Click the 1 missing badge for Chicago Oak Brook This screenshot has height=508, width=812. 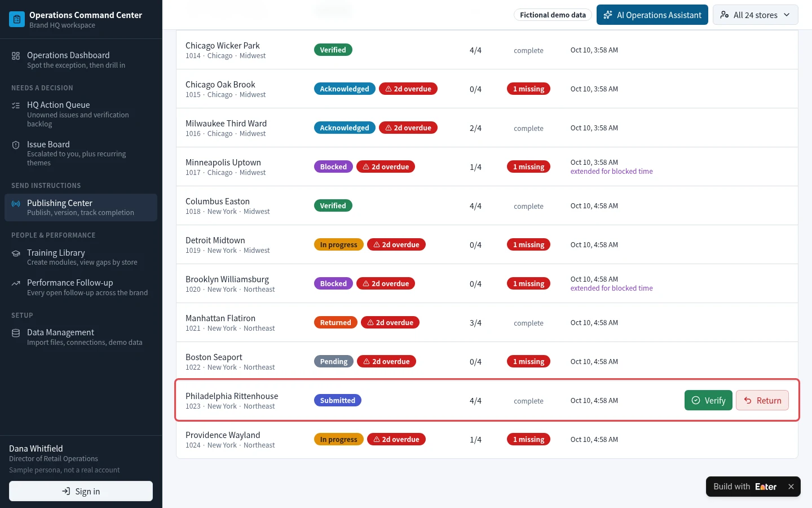[528, 89]
